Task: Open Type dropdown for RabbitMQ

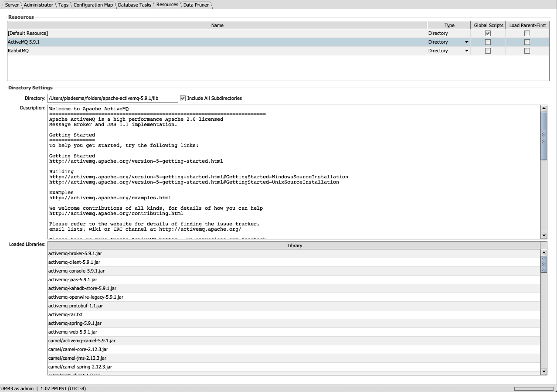Action: click(466, 51)
